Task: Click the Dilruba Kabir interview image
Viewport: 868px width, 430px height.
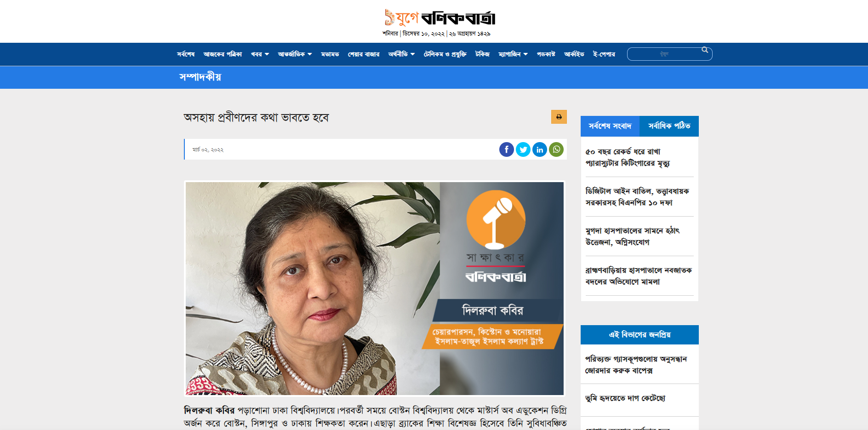Action: 375,288
